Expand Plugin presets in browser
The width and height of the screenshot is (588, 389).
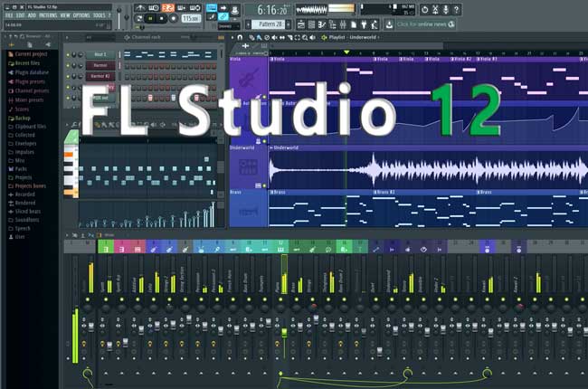tap(26, 81)
